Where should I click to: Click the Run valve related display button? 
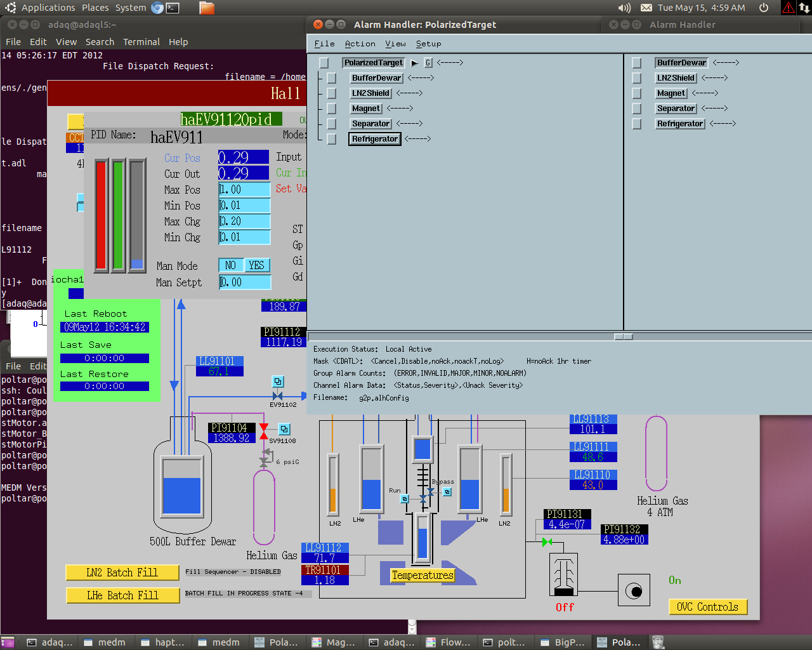405,499
